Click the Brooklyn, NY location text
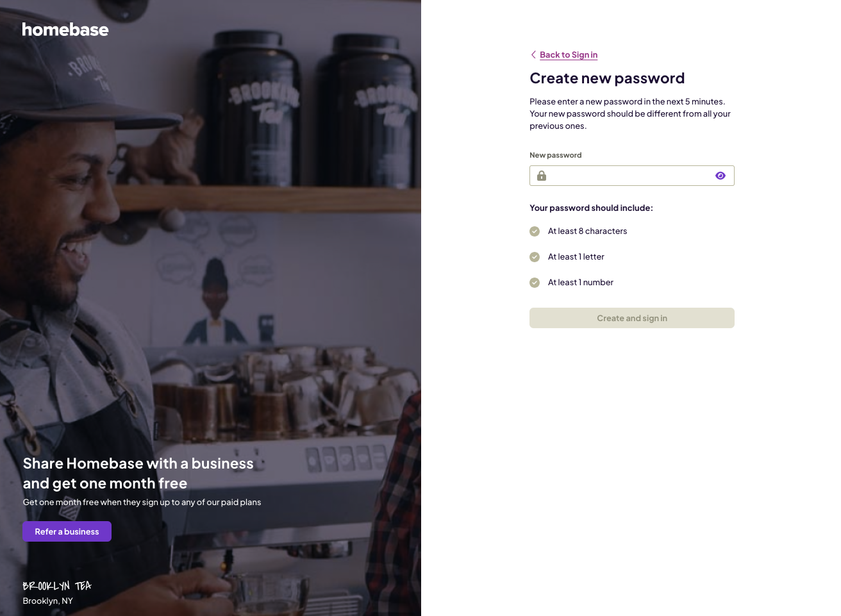This screenshot has height=616, width=841. (x=48, y=601)
